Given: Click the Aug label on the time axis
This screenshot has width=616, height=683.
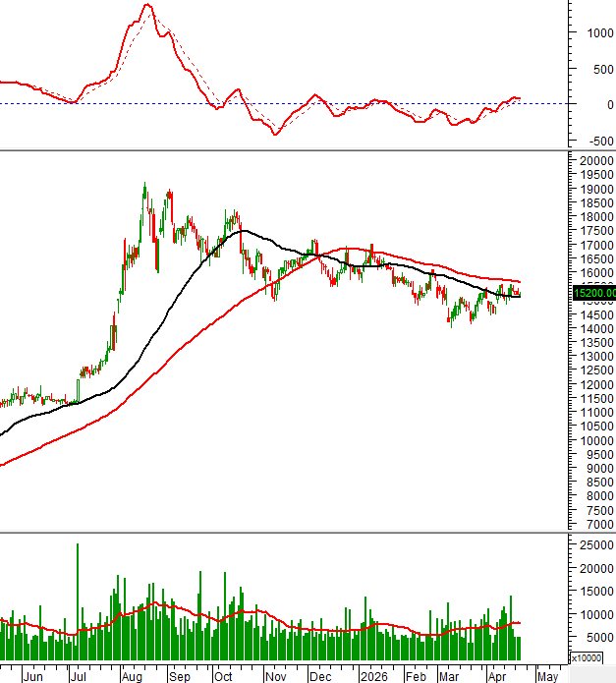Looking at the screenshot, I should pos(130,676).
